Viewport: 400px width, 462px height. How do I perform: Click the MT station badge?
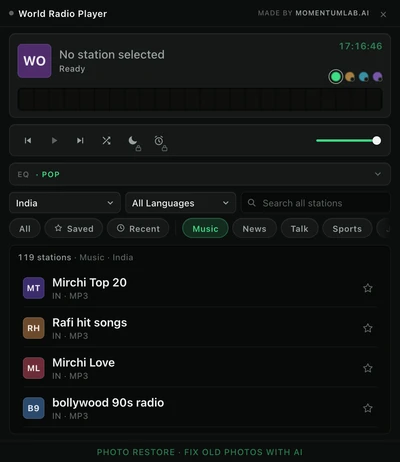coord(34,288)
